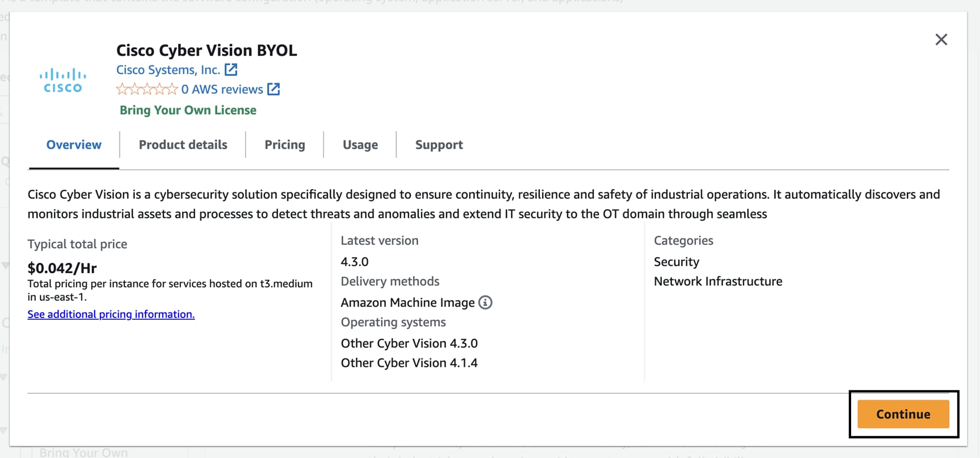
Task: Click the Network Infrastructure category text
Action: [718, 282]
